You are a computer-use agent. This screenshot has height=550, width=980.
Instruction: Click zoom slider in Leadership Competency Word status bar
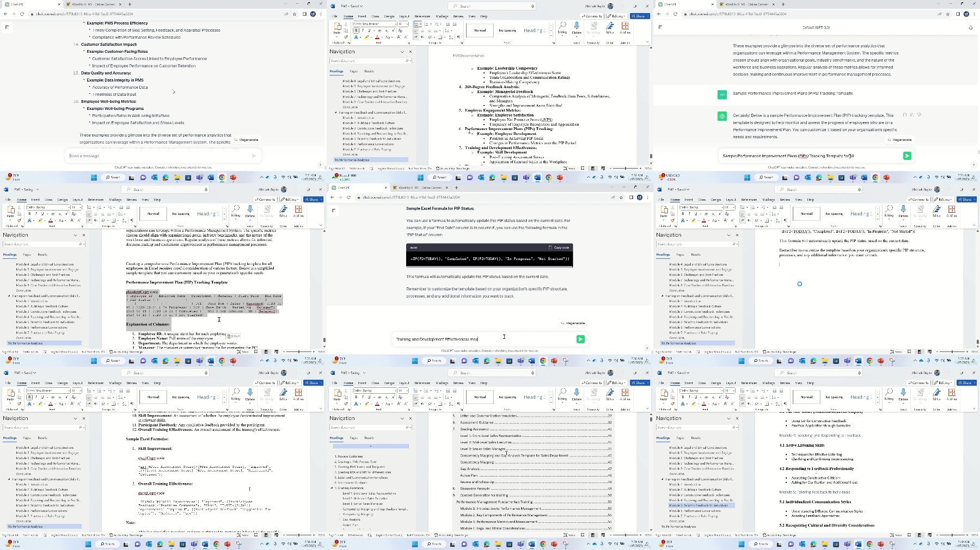[625, 168]
